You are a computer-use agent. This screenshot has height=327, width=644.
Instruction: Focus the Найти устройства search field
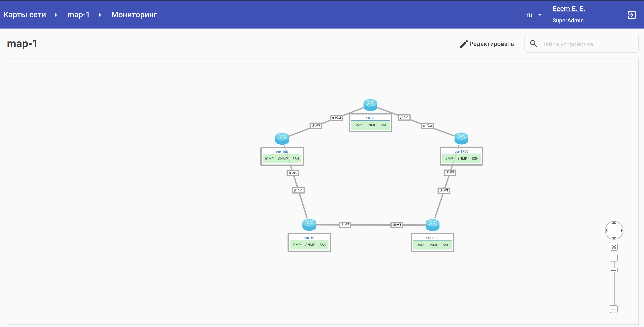point(585,44)
